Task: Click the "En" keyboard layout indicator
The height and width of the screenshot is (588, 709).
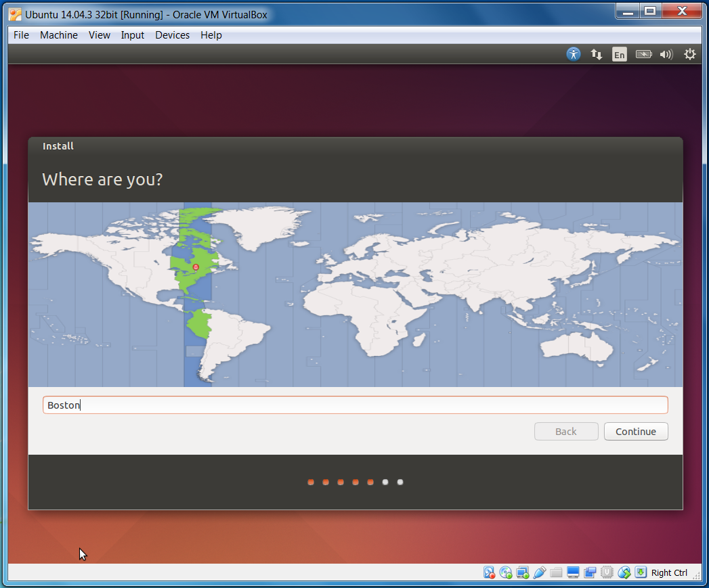Action: [619, 54]
